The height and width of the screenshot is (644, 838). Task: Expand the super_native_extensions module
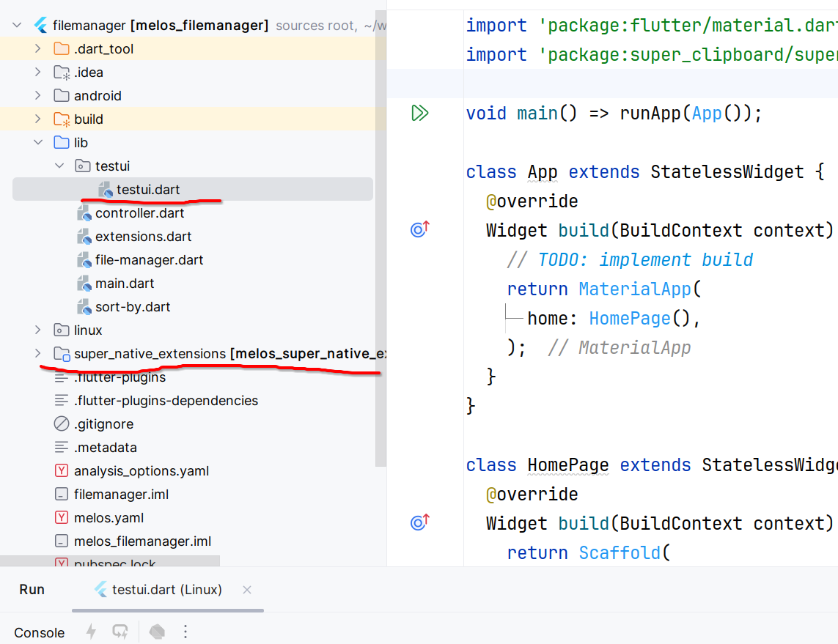coord(37,354)
